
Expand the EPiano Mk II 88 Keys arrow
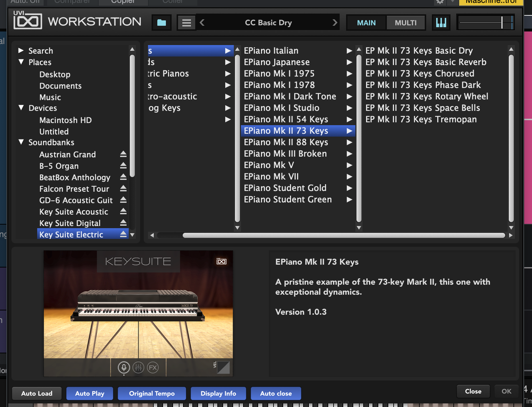pos(349,142)
